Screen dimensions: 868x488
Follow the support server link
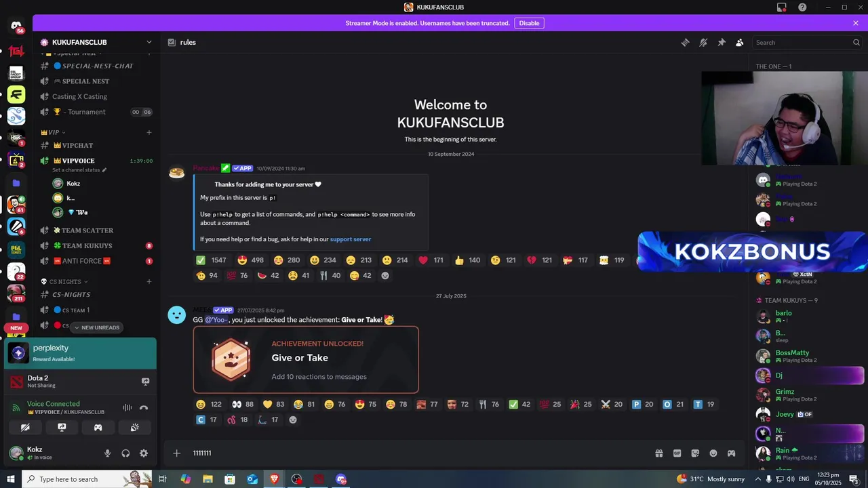tap(350, 239)
